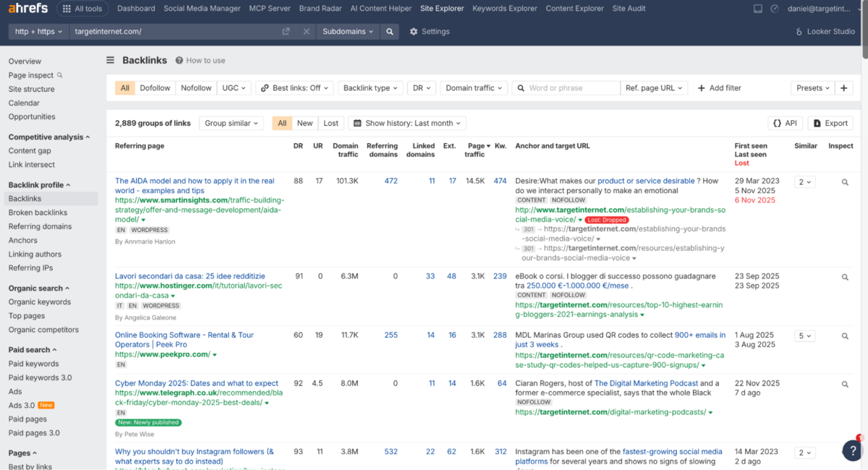Image resolution: width=868 pixels, height=470 pixels.
Task: Inspect the hostinger.com backlink row
Action: [845, 277]
